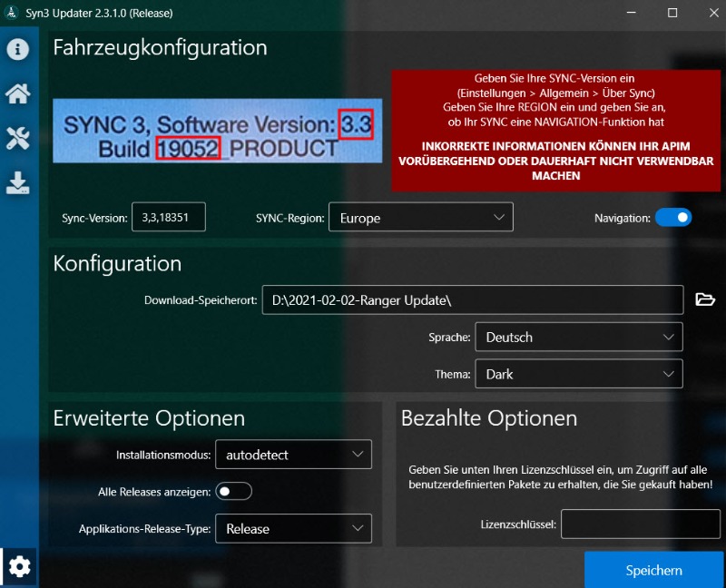Toggle the Navigation switch
This screenshot has height=588, width=726.
coord(673,217)
